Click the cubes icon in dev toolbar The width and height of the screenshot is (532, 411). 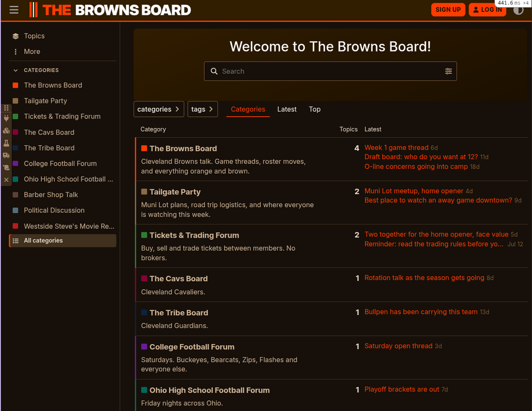tap(6, 131)
